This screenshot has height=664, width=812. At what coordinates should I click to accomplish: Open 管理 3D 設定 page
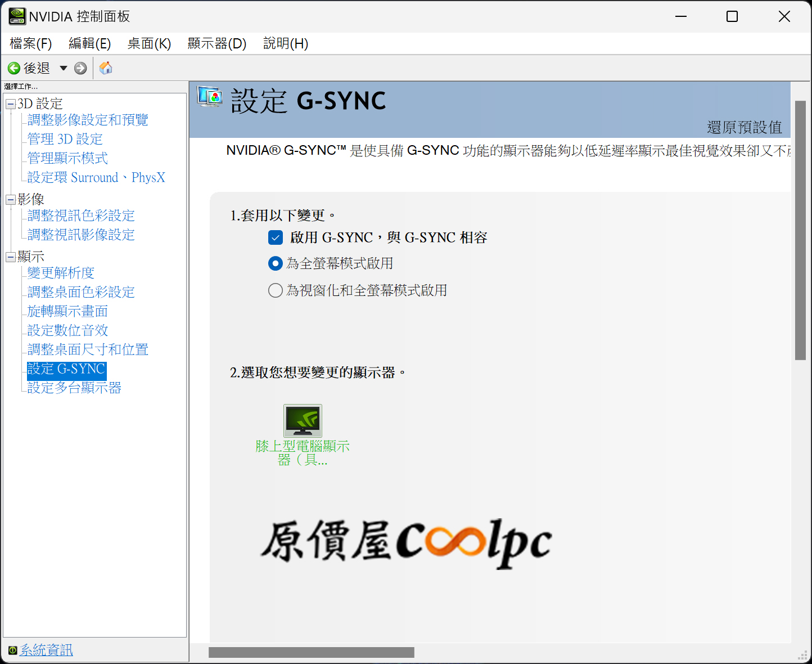[x=65, y=139]
